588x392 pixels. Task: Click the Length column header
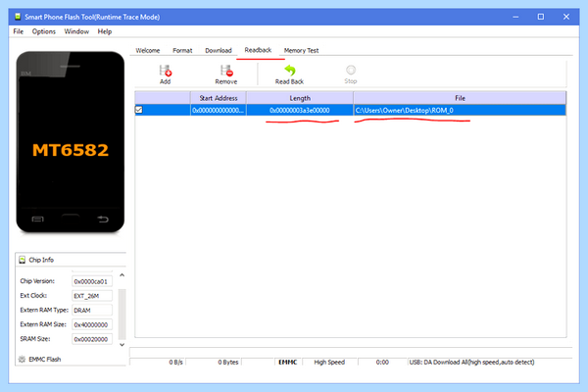point(300,98)
